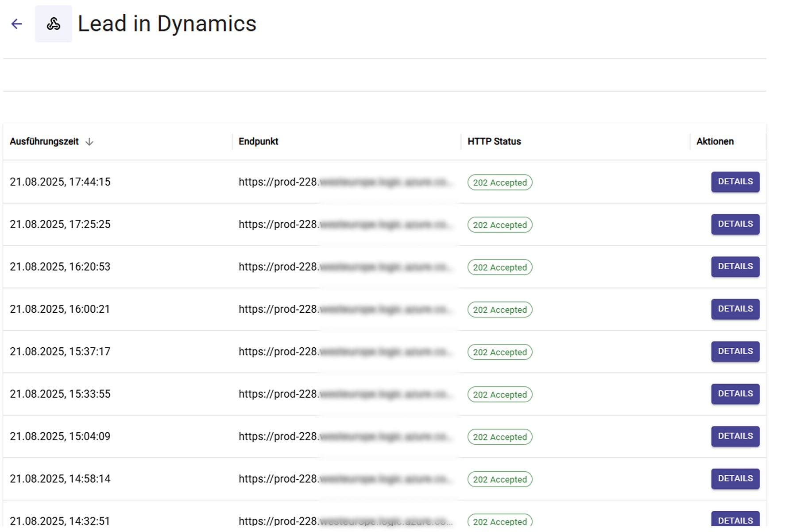Open details for the 17:44:15 execution
This screenshot has height=532, width=812.
(735, 182)
